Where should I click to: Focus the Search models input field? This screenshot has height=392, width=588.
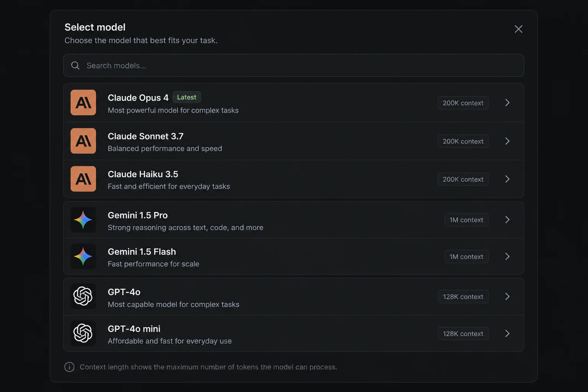294,65
